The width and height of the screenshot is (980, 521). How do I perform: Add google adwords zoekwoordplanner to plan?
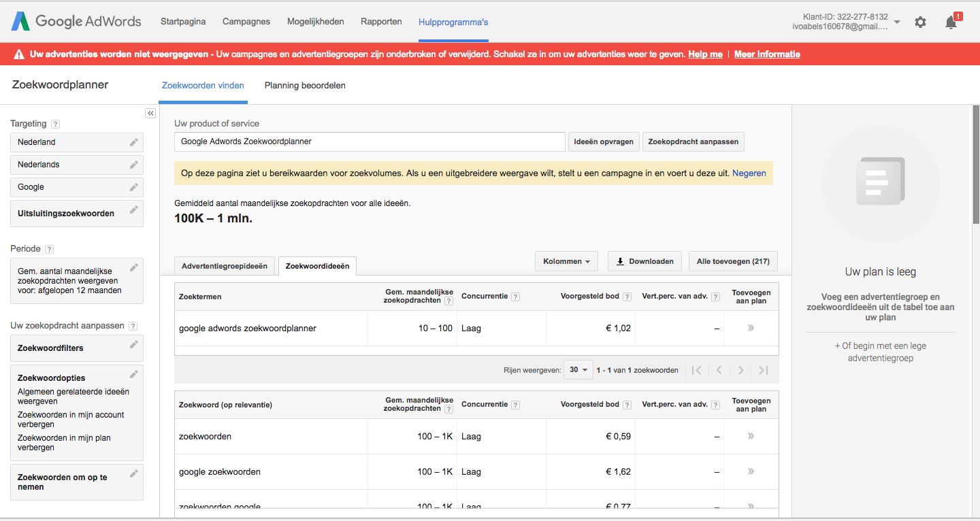coord(751,328)
